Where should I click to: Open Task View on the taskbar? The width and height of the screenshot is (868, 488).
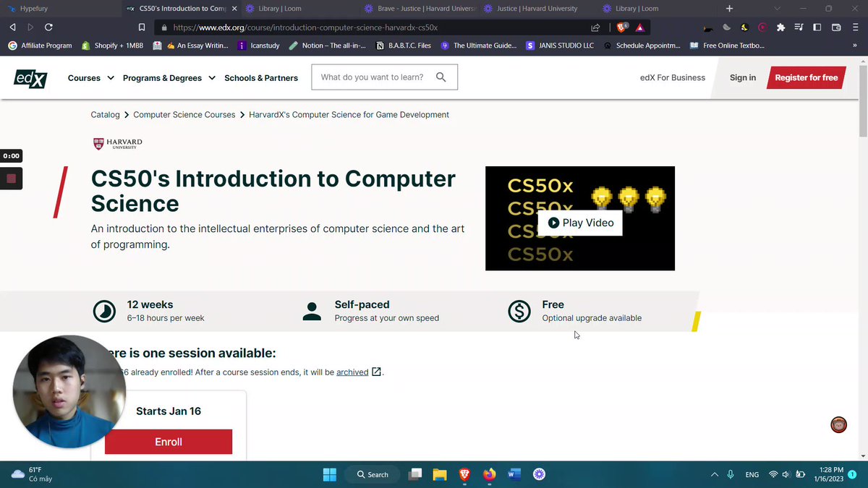click(x=415, y=474)
